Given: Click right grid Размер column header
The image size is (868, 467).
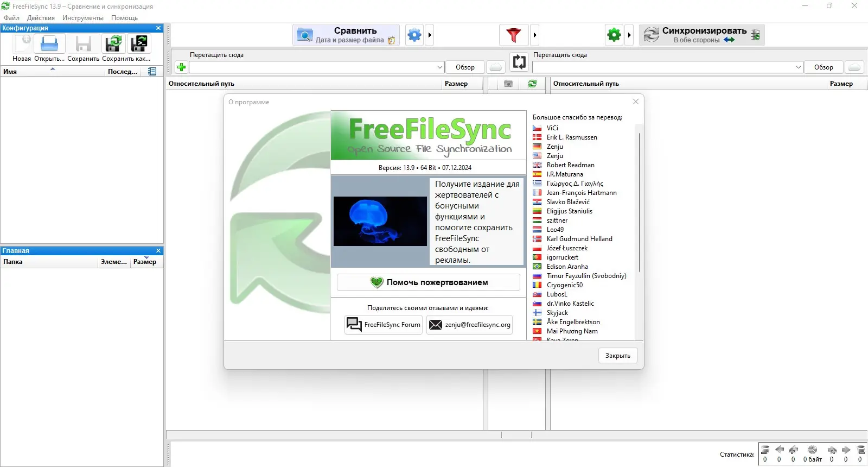Looking at the screenshot, I should pyautogui.click(x=847, y=84).
